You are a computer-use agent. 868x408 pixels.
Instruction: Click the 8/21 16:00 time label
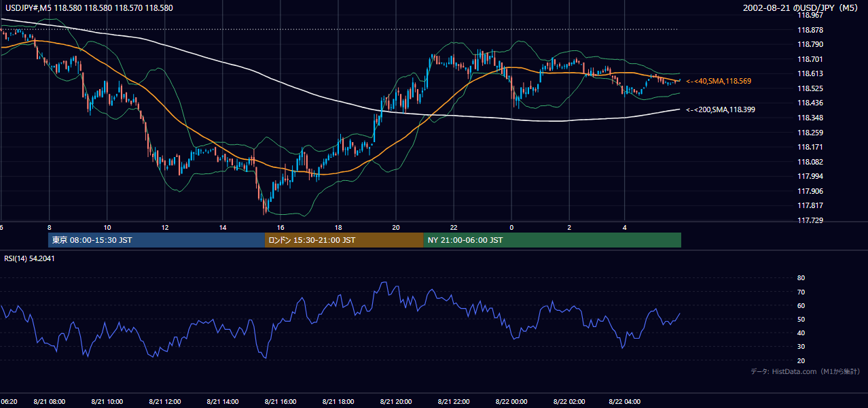pyautogui.click(x=281, y=402)
